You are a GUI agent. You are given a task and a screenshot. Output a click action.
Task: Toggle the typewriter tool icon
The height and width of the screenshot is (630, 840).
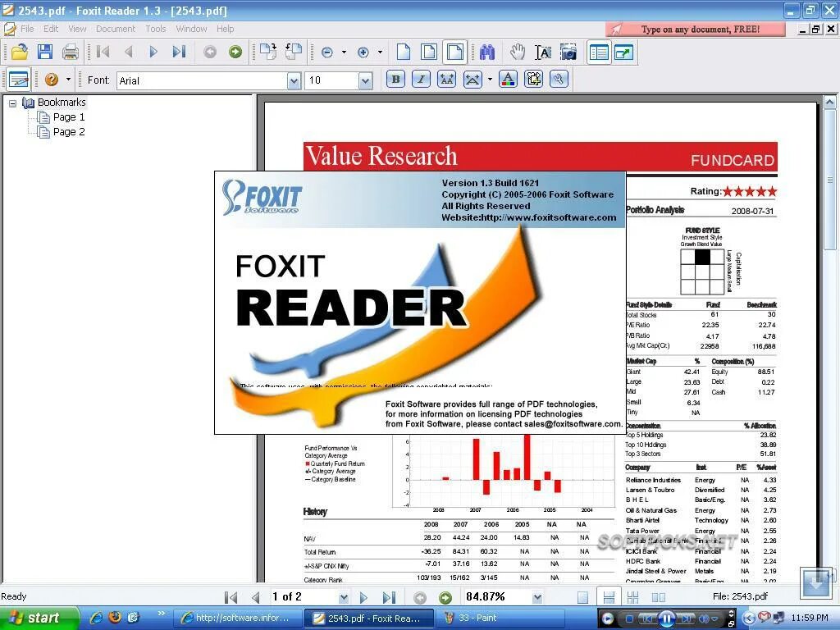19,80
